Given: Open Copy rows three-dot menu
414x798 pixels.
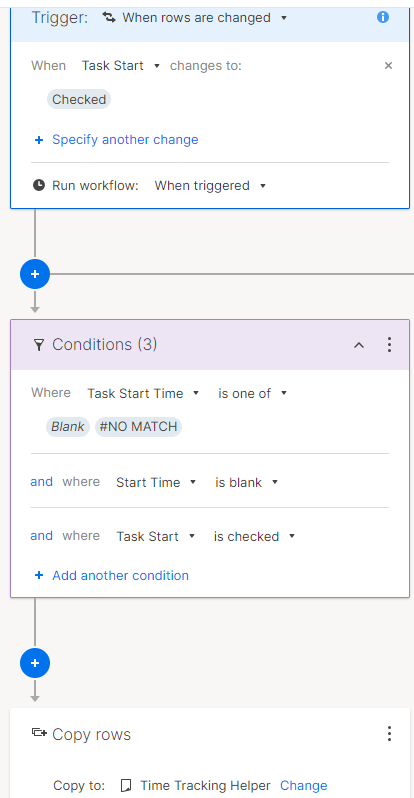Looking at the screenshot, I should 389,734.
